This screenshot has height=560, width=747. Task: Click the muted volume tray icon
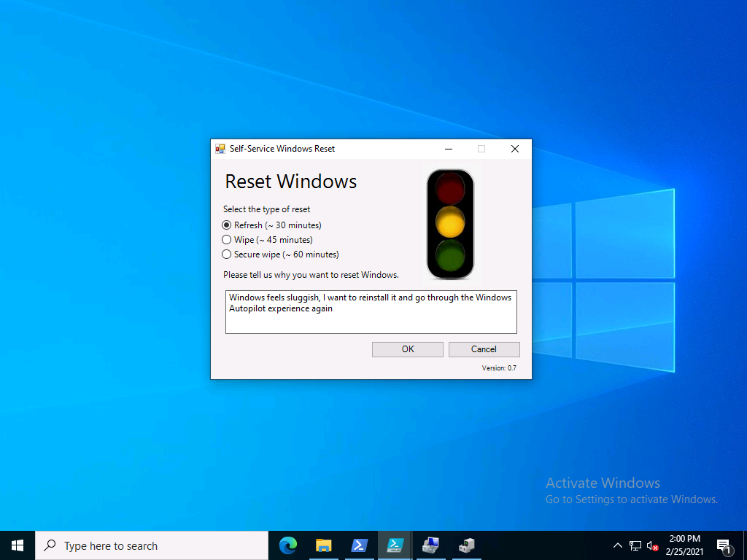[x=652, y=545]
